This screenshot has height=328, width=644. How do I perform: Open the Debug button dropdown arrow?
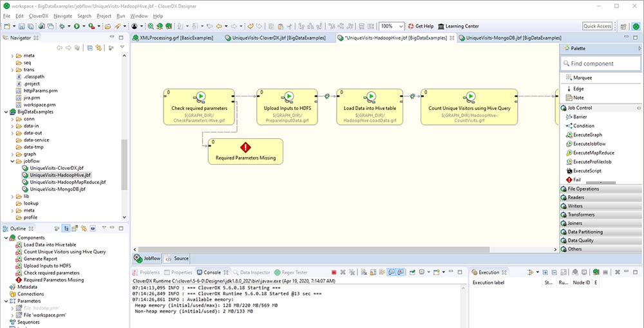click(69, 26)
